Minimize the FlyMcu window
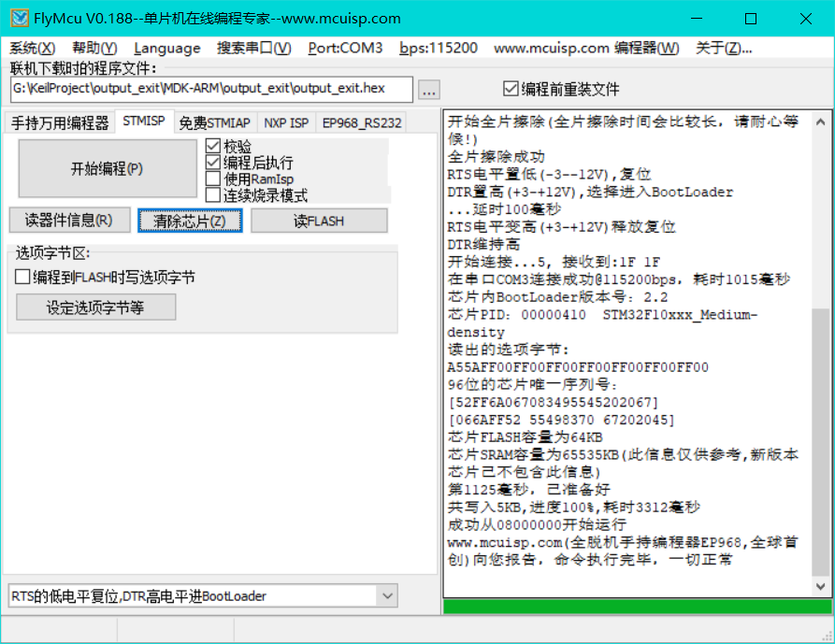 point(697,19)
